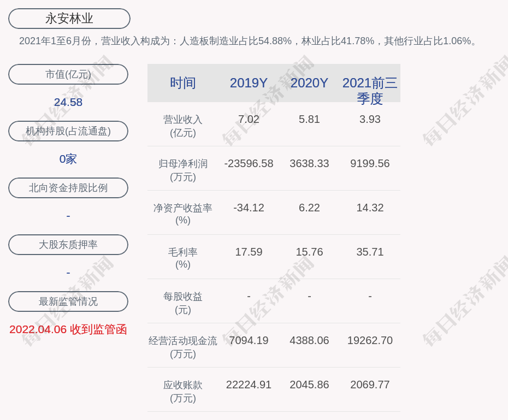Viewport: 508px width, 420px height.
Task: Click the net profit value 3638.33
Action: pos(309,163)
